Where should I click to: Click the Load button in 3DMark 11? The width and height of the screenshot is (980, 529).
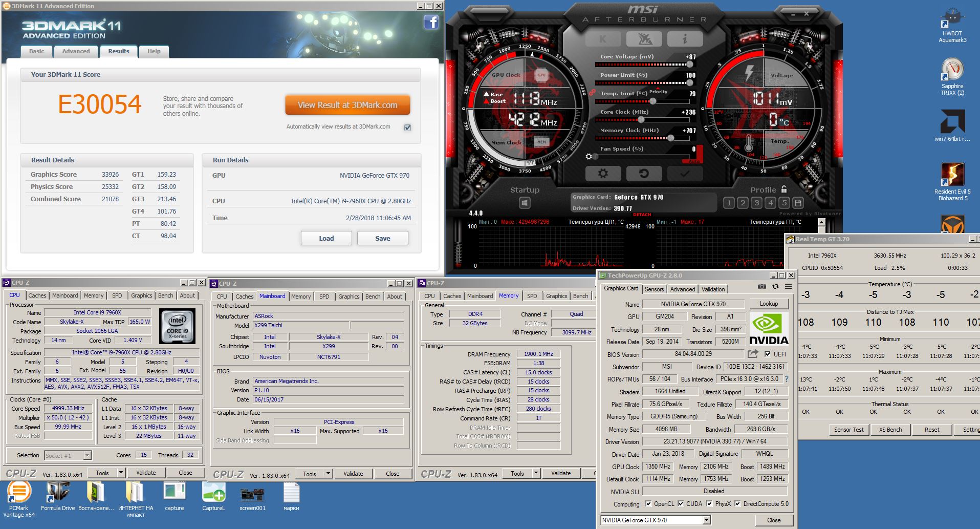326,238
